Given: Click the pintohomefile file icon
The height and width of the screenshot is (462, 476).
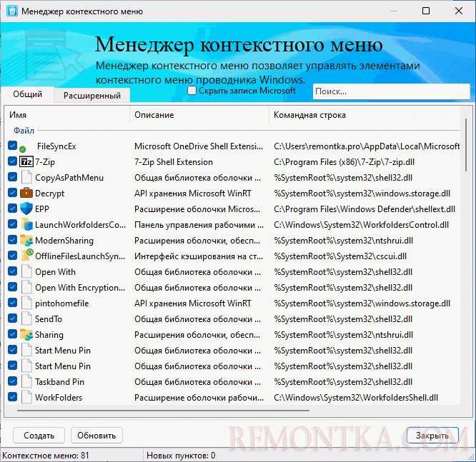Looking at the screenshot, I should 26,303.
